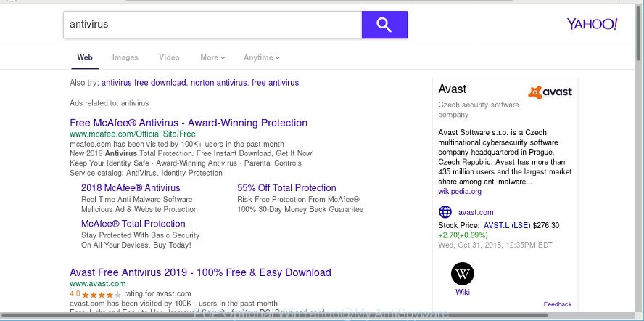Click the star rating for avast.com
Screen dimensions: 644x321
point(102,294)
